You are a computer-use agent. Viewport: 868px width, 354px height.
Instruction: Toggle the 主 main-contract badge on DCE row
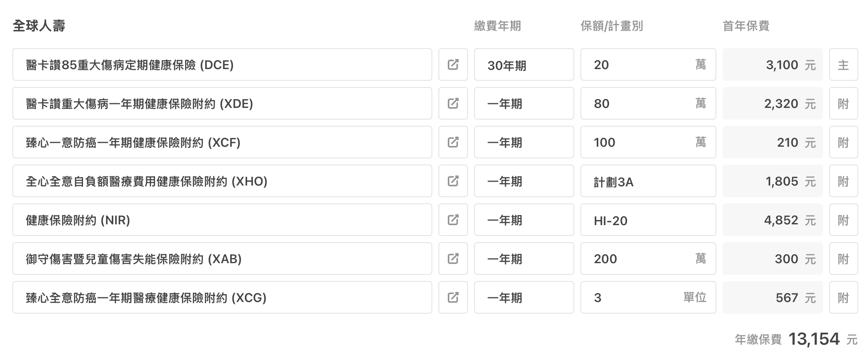(844, 64)
